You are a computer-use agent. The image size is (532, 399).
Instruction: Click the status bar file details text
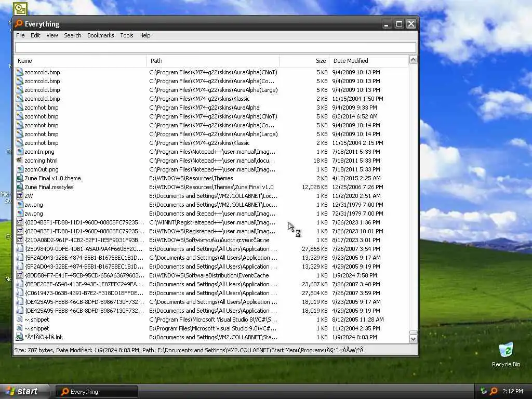click(x=189, y=350)
